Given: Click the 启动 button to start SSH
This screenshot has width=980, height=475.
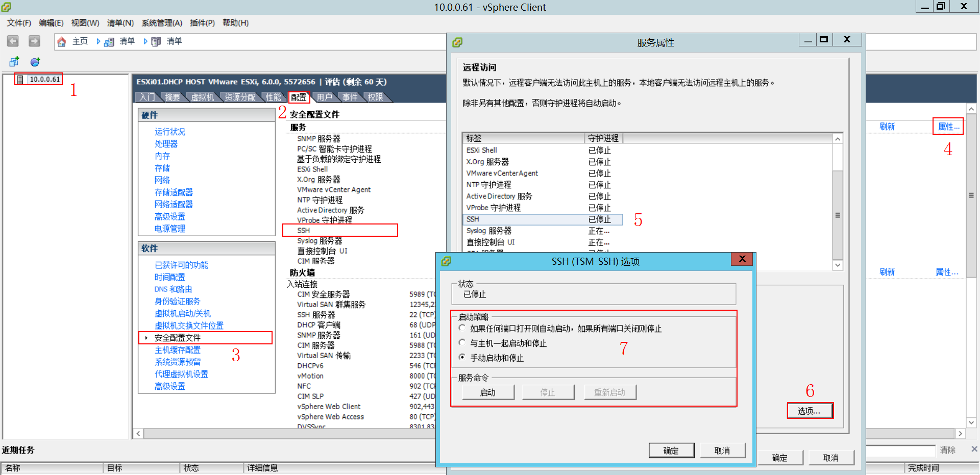Looking at the screenshot, I should click(x=487, y=392).
